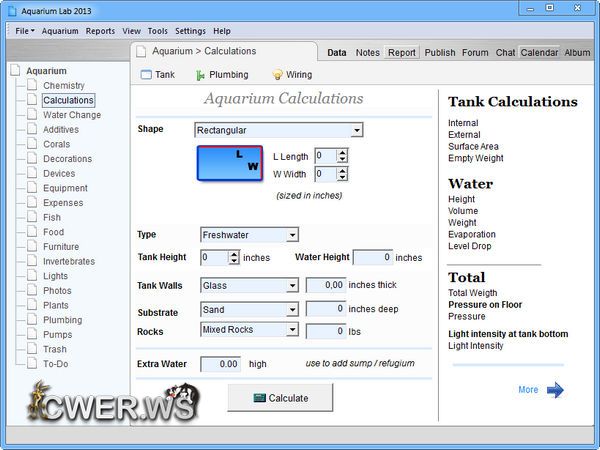Screen dimensions: 600x450
Task: Increase the Tank Height spinner value
Action: click(x=235, y=253)
